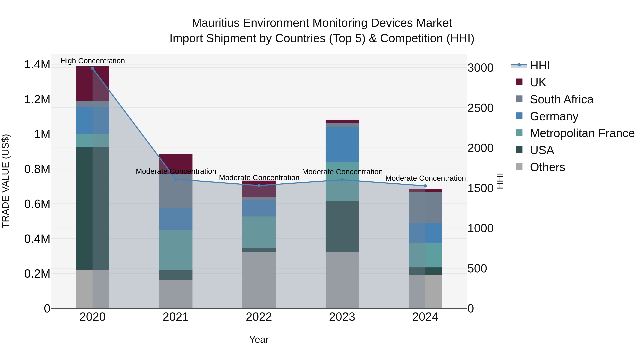Click HHI data point for 2020
644x362 pixels.
point(92,68)
